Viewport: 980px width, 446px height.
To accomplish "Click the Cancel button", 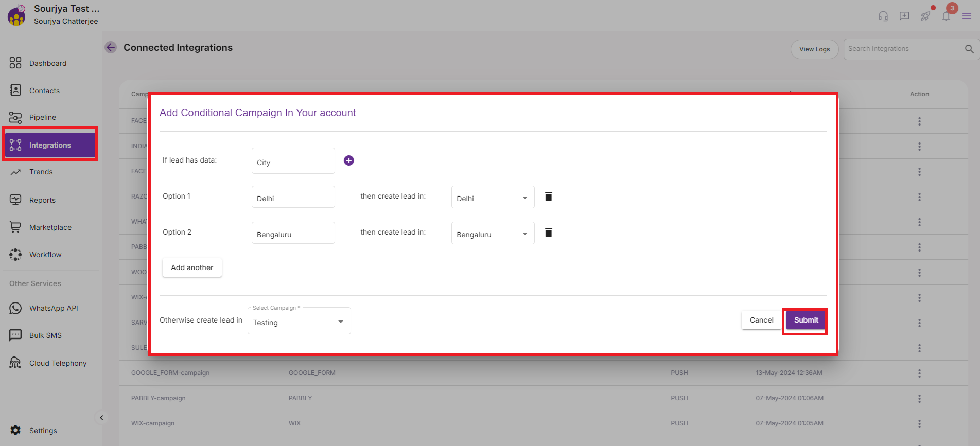I will (x=761, y=320).
